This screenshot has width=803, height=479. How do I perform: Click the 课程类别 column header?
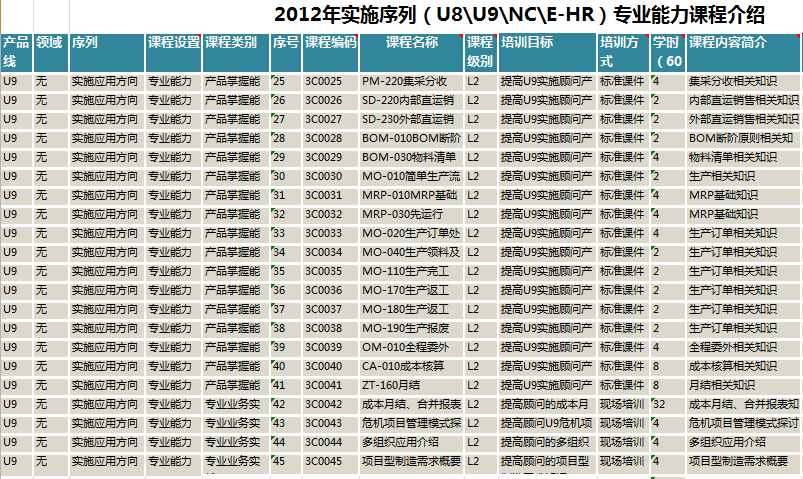click(x=236, y=52)
